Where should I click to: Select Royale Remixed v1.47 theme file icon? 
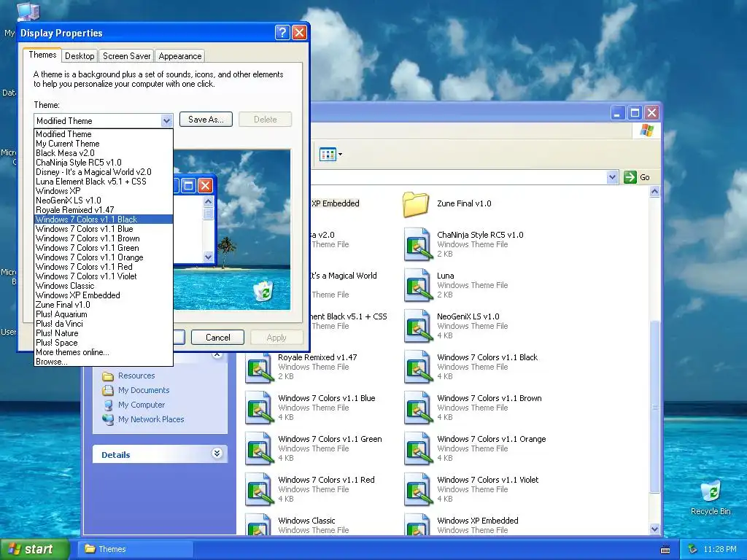click(x=259, y=367)
